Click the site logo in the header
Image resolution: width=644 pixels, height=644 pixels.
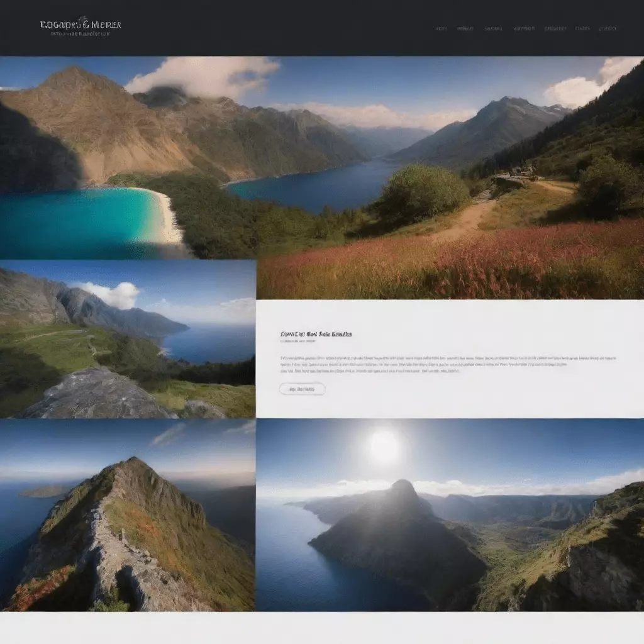(80, 24)
